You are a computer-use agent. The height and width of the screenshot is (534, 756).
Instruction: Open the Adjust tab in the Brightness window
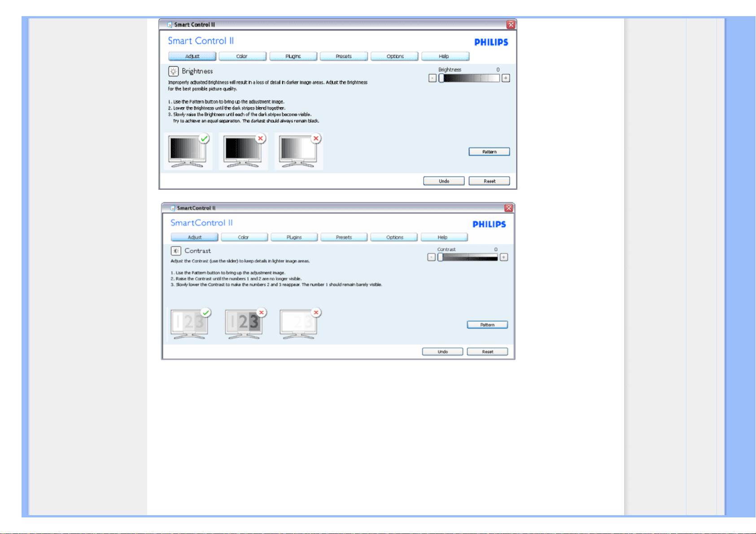(x=192, y=56)
